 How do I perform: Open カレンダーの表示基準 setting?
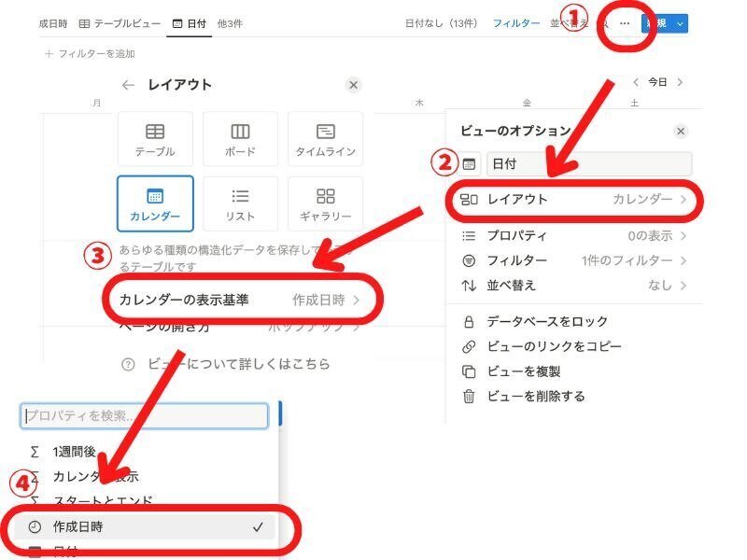pyautogui.click(x=240, y=300)
